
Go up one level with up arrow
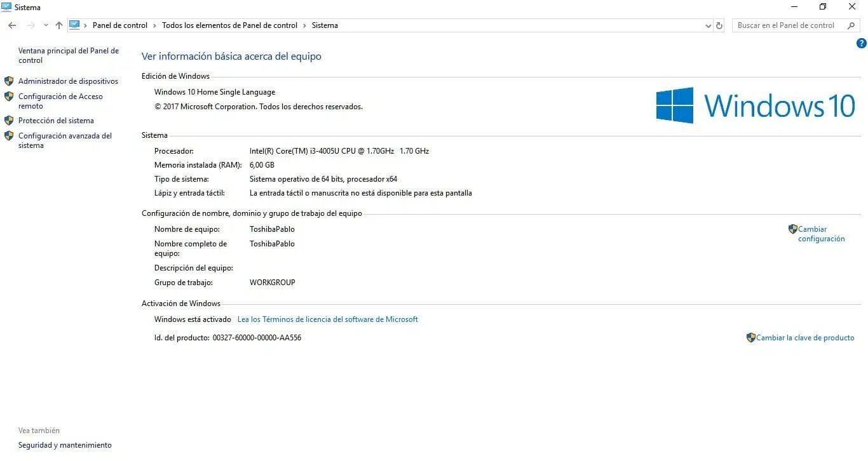pyautogui.click(x=59, y=25)
